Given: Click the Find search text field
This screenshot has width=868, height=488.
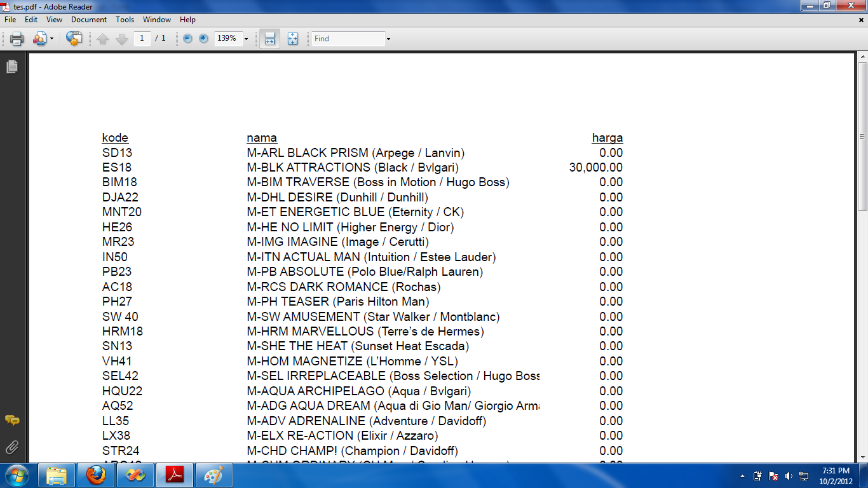Looking at the screenshot, I should 348,39.
